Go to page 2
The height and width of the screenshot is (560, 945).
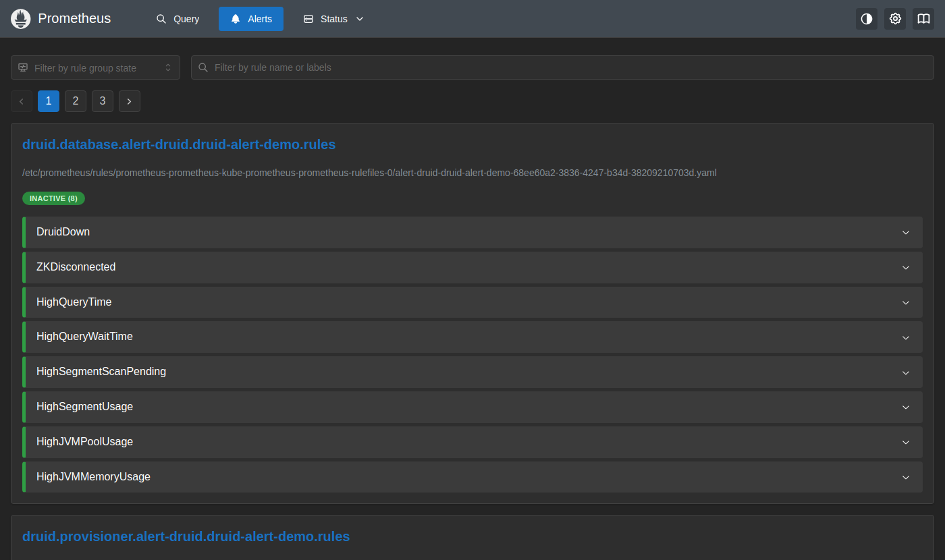click(76, 101)
